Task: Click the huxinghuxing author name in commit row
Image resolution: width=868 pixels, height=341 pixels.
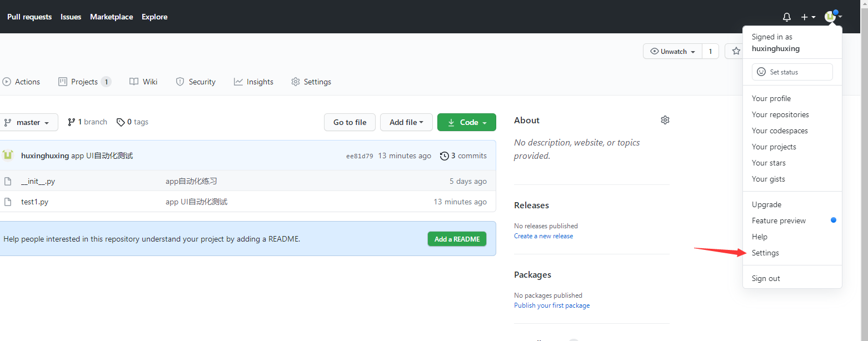Action: [45, 156]
